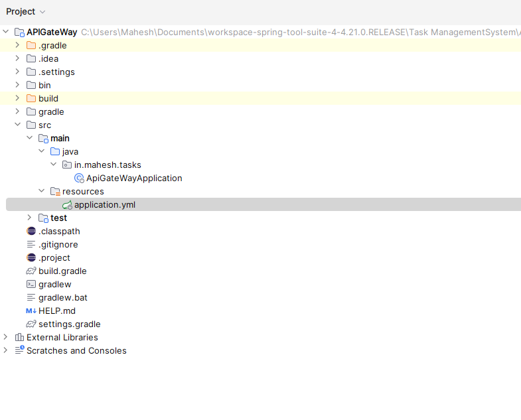
Task: Collapse the main source folder
Action: (x=30, y=138)
